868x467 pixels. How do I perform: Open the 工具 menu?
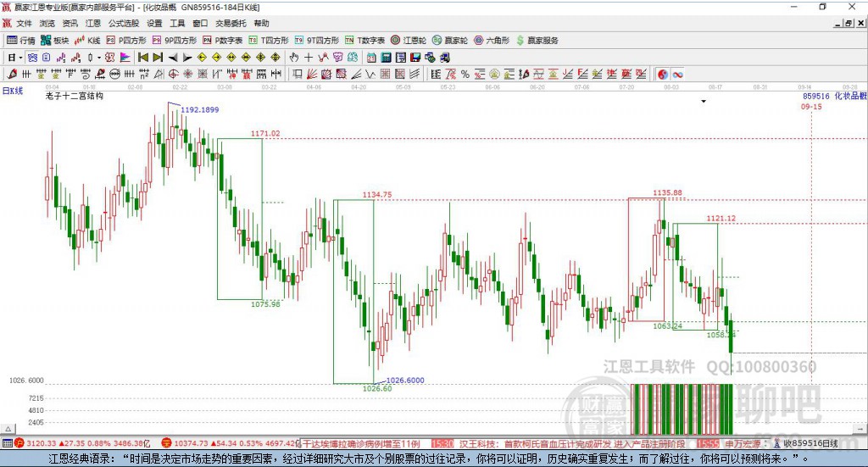[x=177, y=23]
